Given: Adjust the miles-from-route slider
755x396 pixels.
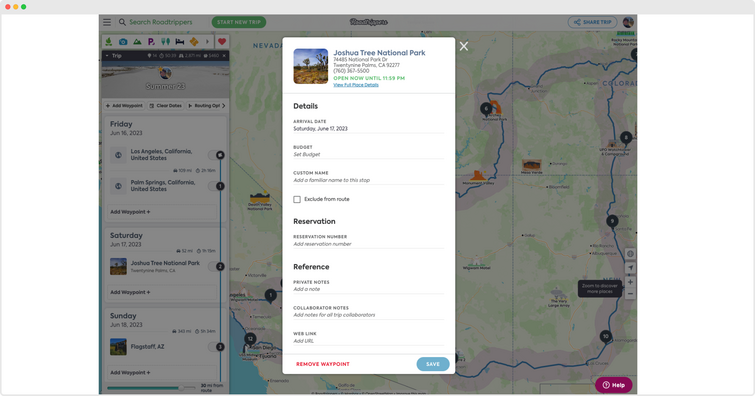Looking at the screenshot, I should (x=182, y=387).
